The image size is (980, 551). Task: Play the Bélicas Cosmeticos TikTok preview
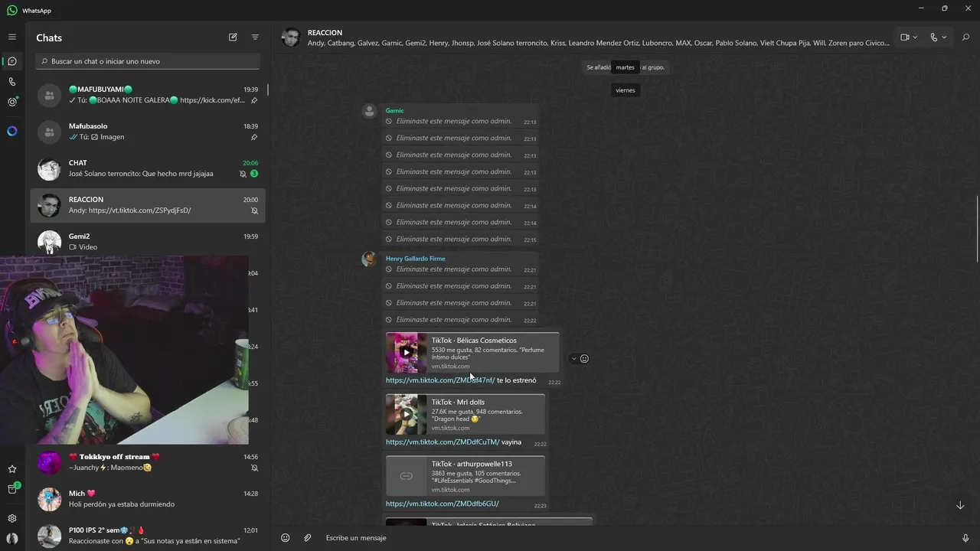tap(406, 353)
